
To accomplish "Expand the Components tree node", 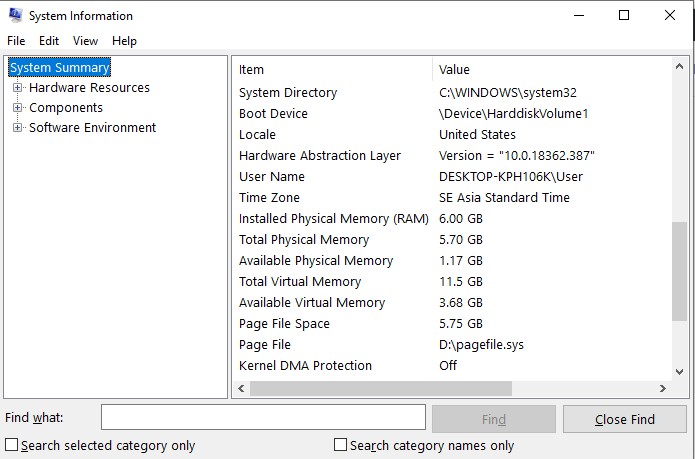I will pos(17,108).
